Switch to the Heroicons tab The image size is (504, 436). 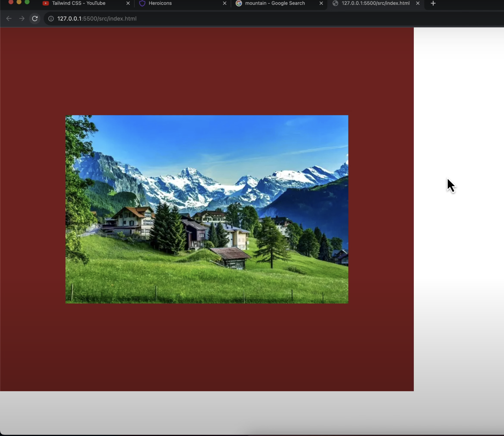pos(160,3)
